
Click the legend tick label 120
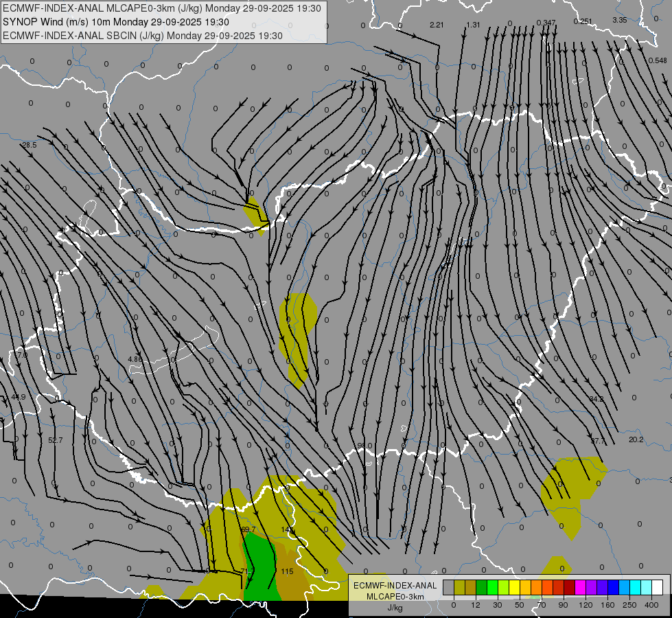click(586, 605)
